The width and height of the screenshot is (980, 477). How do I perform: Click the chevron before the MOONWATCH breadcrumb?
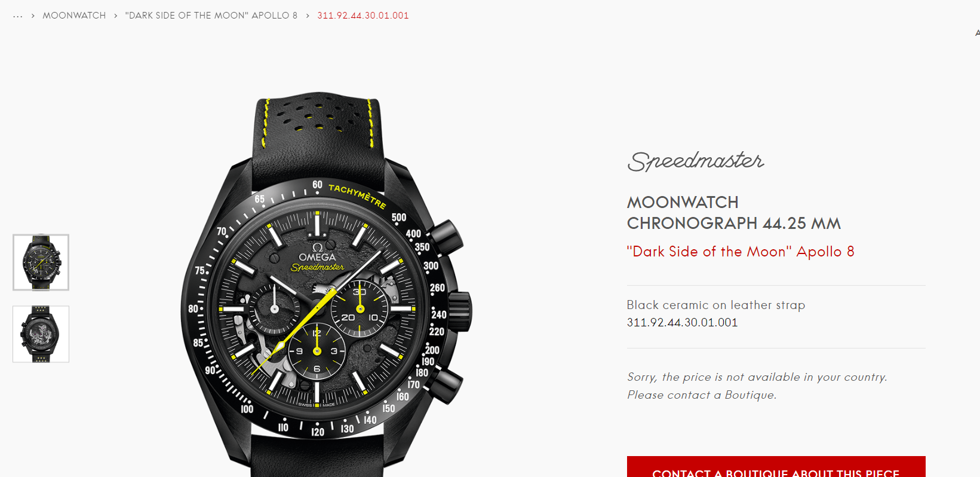coord(33,16)
